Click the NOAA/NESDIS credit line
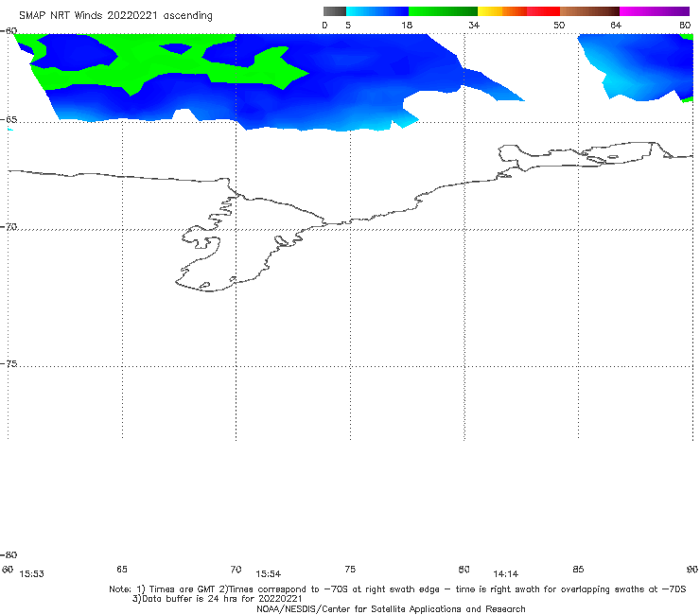The width and height of the screenshot is (700, 615). coord(391,609)
